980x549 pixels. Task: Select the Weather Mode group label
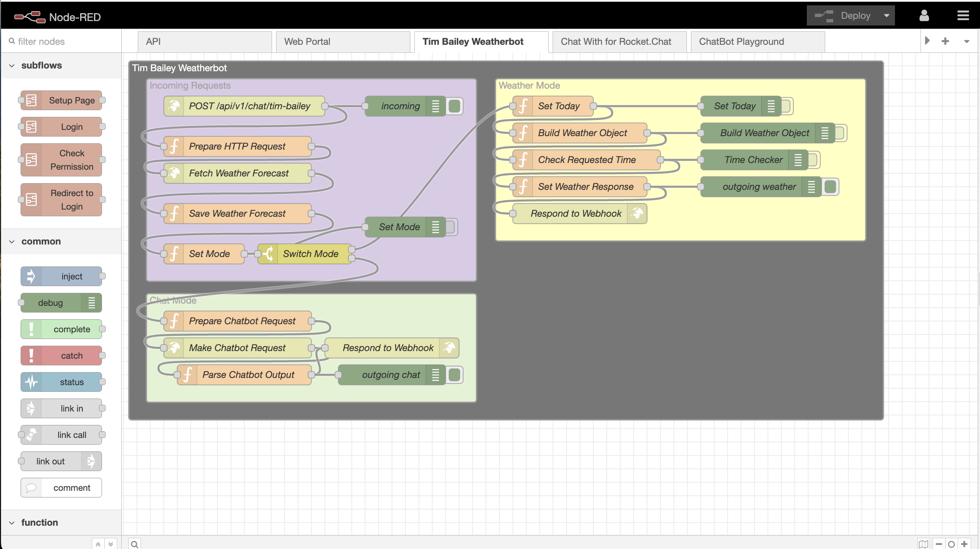click(x=529, y=86)
